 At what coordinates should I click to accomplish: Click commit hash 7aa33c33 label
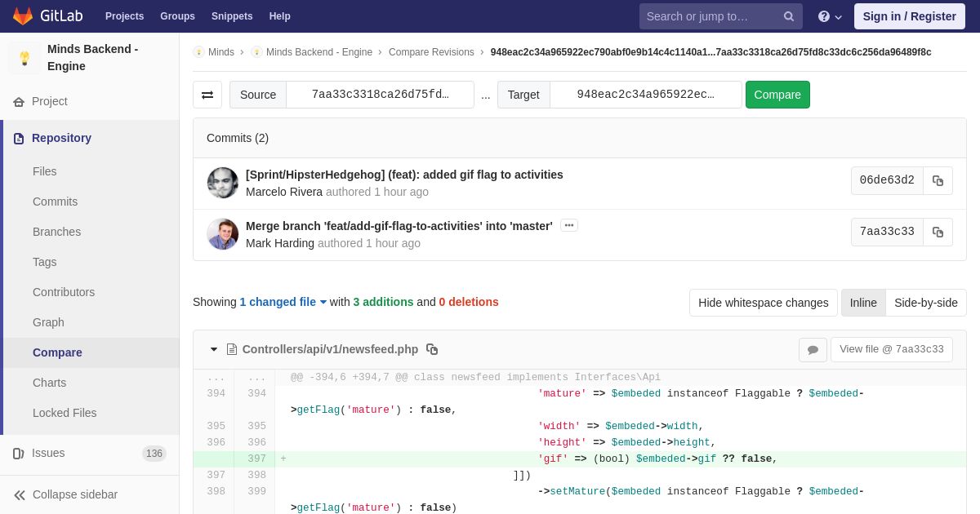pos(887,233)
